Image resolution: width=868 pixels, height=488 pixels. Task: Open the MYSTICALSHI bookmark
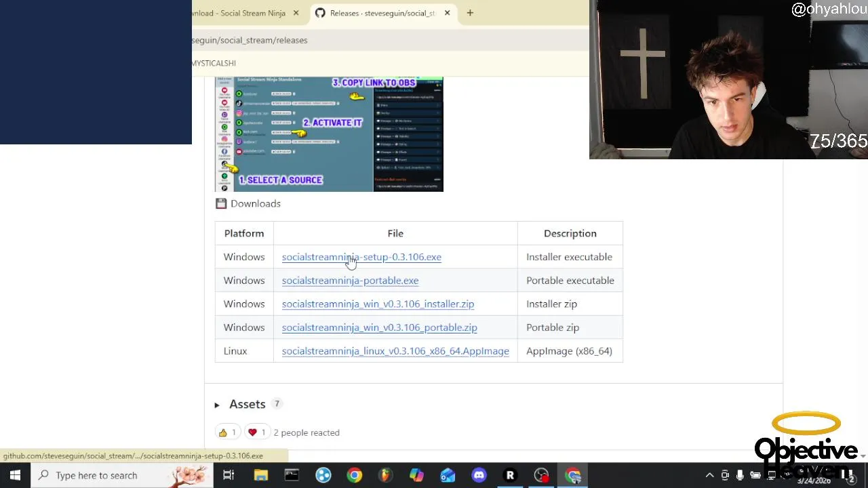coord(214,63)
